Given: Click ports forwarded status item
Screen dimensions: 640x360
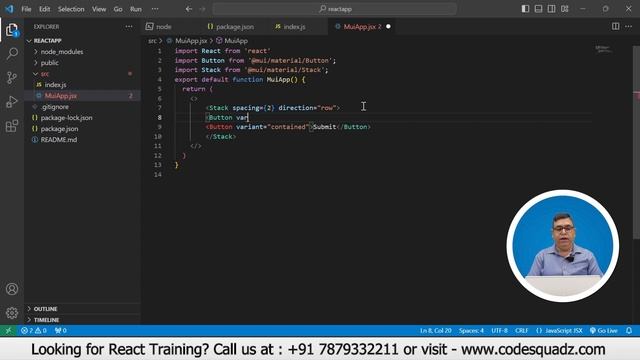Looking at the screenshot, I should click(60, 330).
